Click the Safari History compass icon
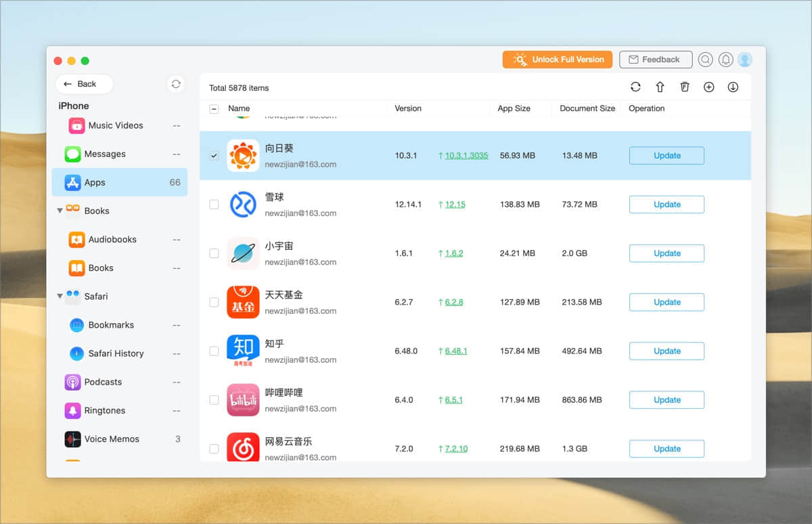This screenshot has width=812, height=524. click(76, 353)
